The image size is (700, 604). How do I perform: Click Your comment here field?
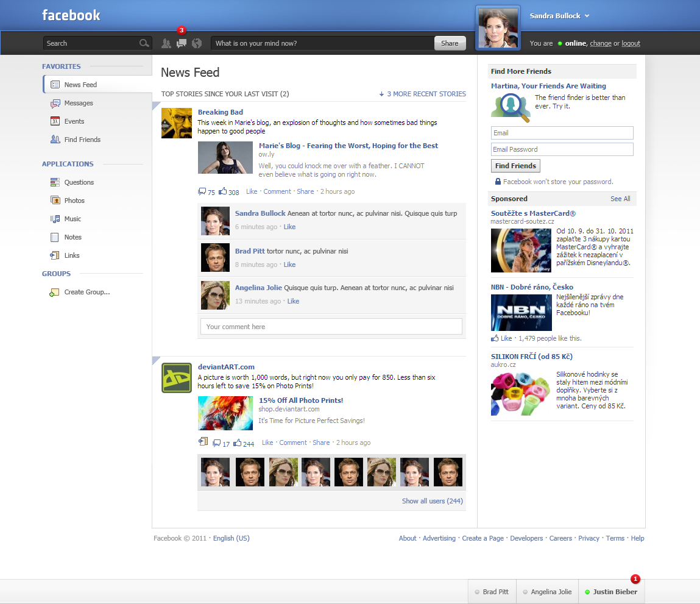point(331,327)
